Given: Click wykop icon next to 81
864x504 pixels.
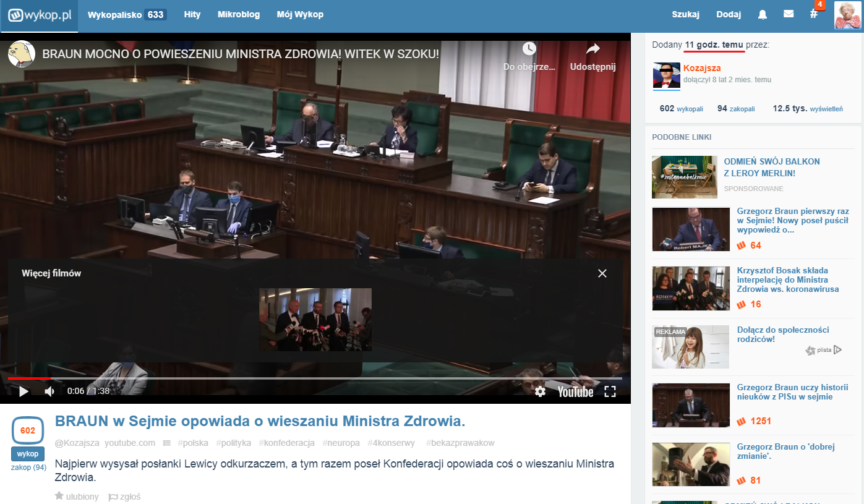Looking at the screenshot, I should (742, 481).
